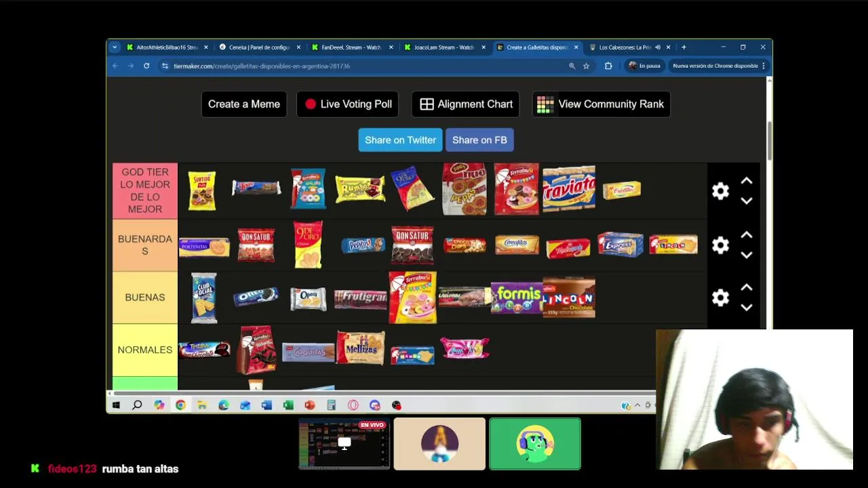Image resolution: width=868 pixels, height=488 pixels.
Task: Move GOD TIER row down with arrow
Action: click(x=747, y=201)
